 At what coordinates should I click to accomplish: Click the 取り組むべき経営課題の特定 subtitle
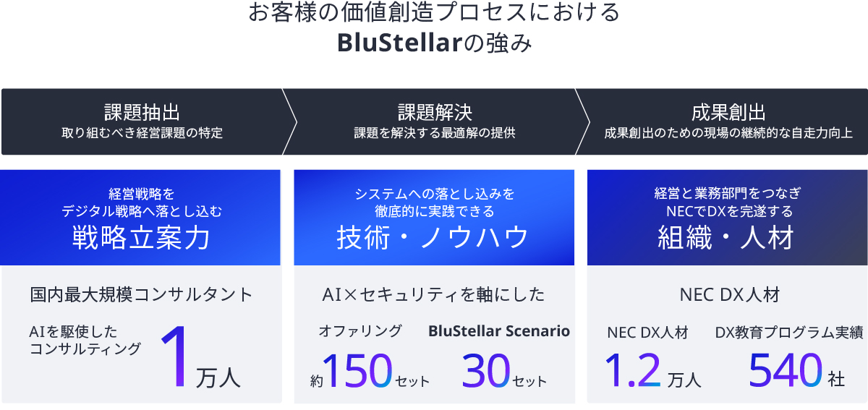pyautogui.click(x=142, y=133)
